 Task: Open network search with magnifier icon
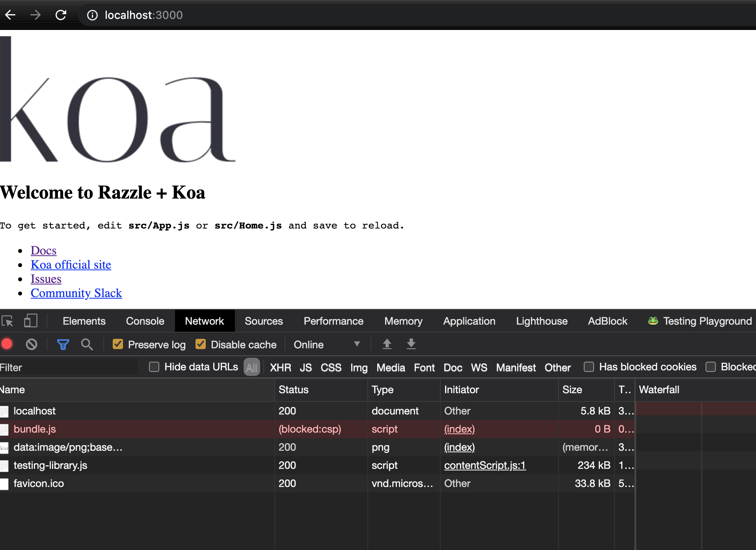(x=87, y=345)
